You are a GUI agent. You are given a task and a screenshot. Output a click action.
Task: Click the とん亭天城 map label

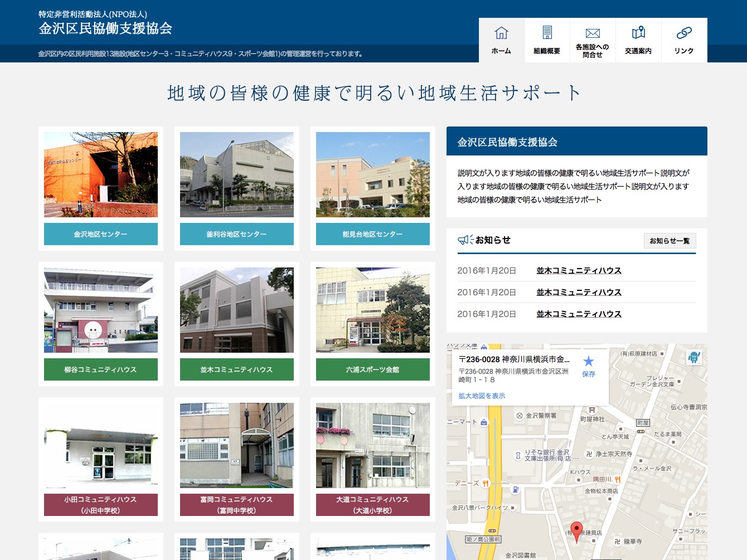[615, 437]
